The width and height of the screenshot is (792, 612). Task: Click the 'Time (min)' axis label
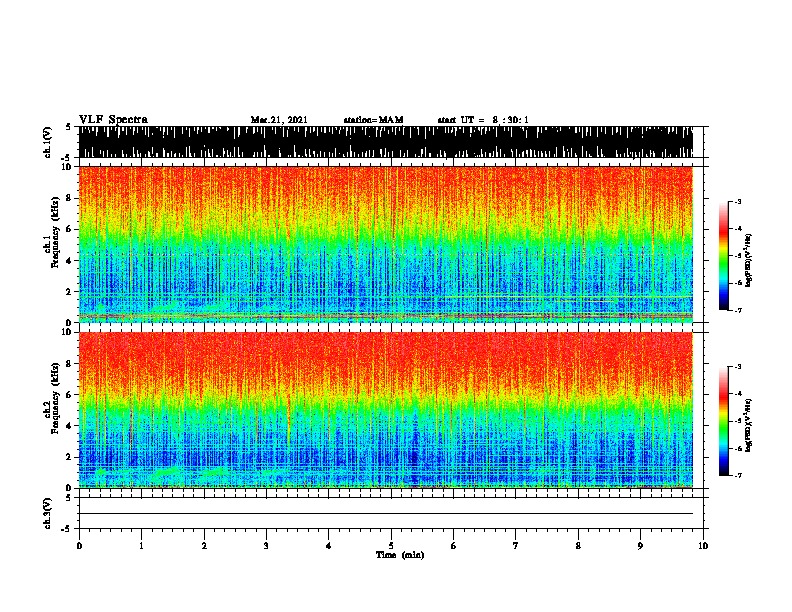[x=400, y=555]
